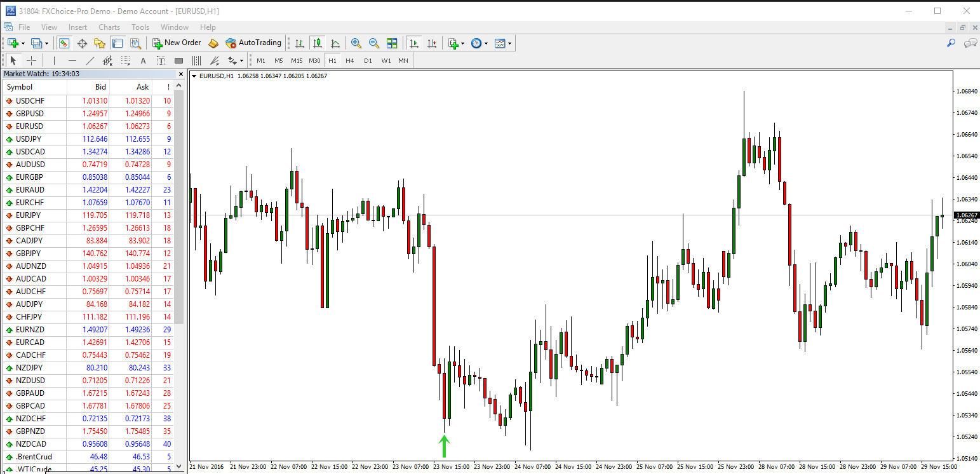Click the New Order button

177,43
